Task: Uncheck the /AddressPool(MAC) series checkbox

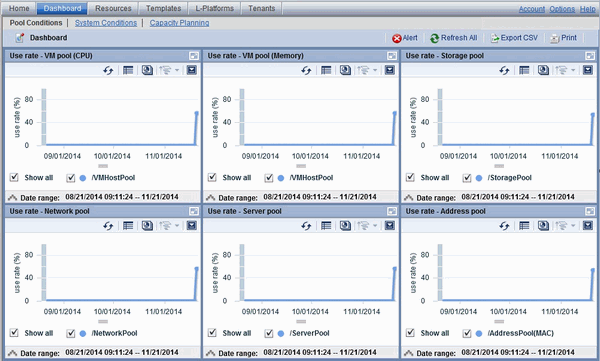Action: (x=467, y=333)
